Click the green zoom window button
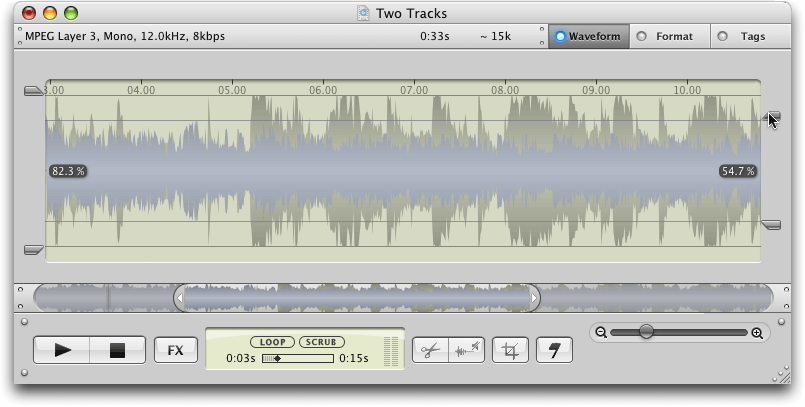This screenshot has height=407, width=805. click(x=71, y=13)
